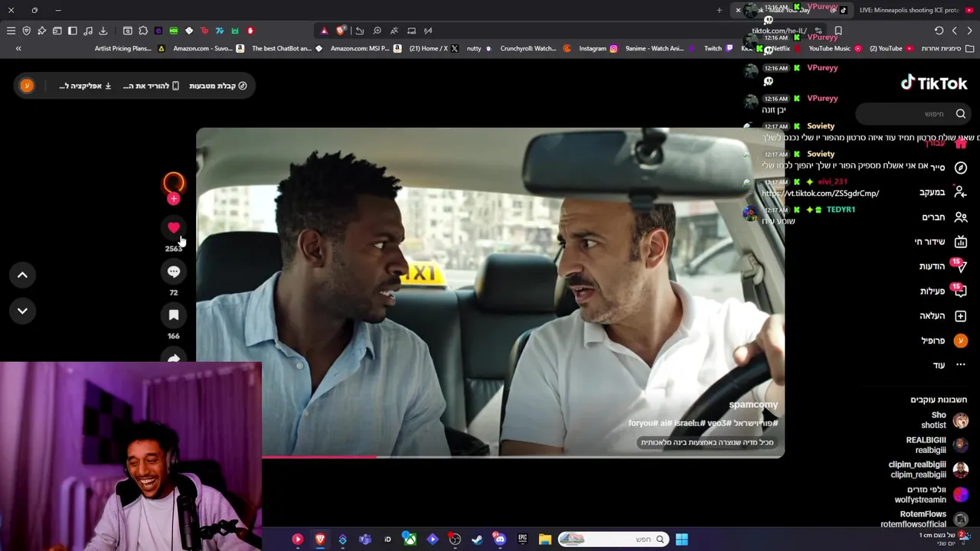
Task: Follow the creator with the red plus badge
Action: click(x=174, y=199)
